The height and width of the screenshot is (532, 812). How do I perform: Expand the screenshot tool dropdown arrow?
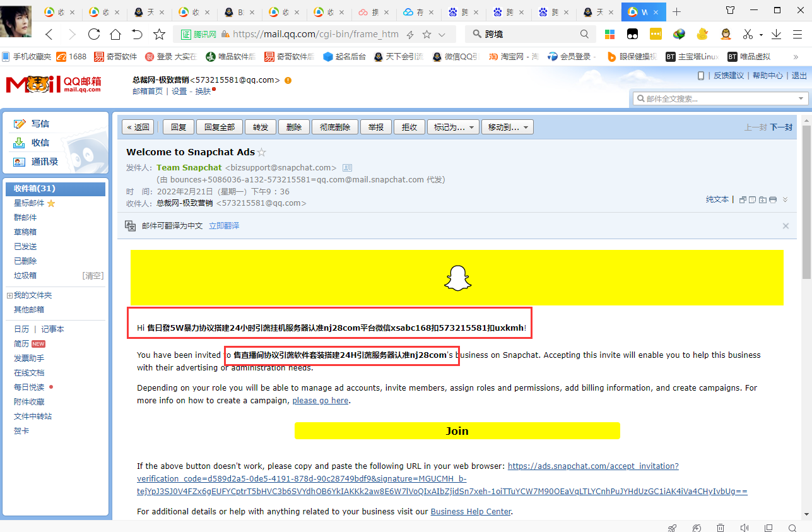(x=761, y=35)
